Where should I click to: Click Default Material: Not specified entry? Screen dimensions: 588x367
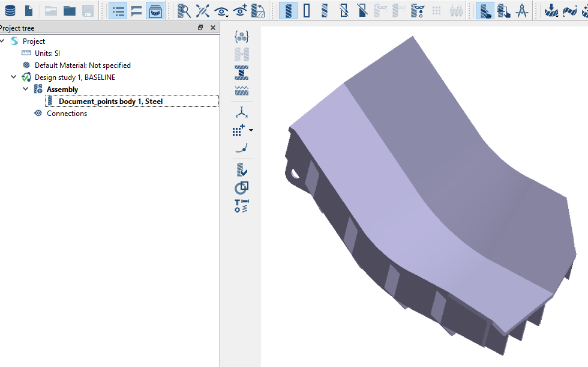tap(82, 65)
